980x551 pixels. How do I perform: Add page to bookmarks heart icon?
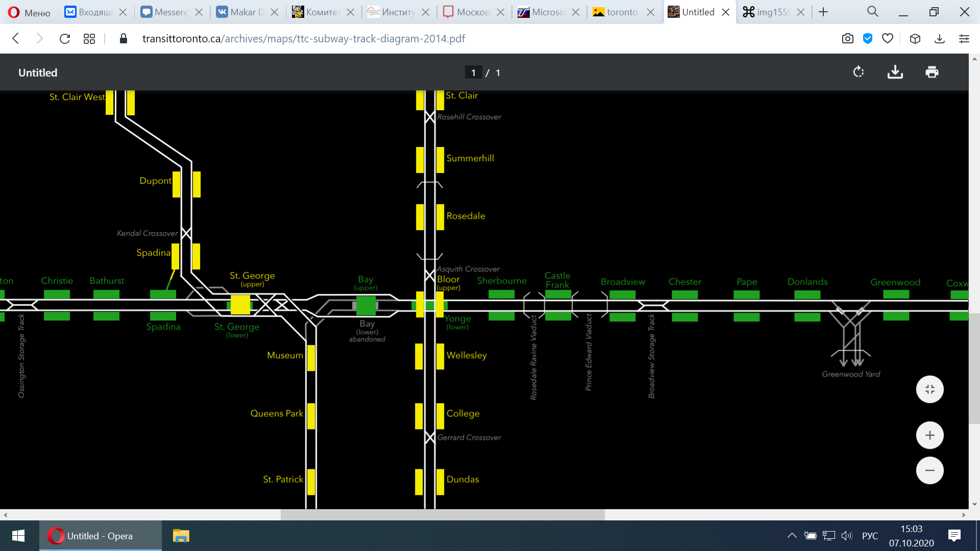click(888, 39)
